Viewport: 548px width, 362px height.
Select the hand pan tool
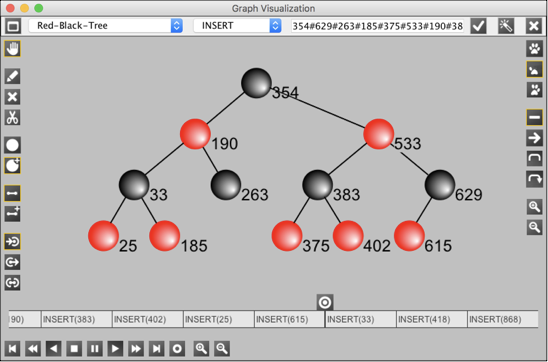point(12,49)
